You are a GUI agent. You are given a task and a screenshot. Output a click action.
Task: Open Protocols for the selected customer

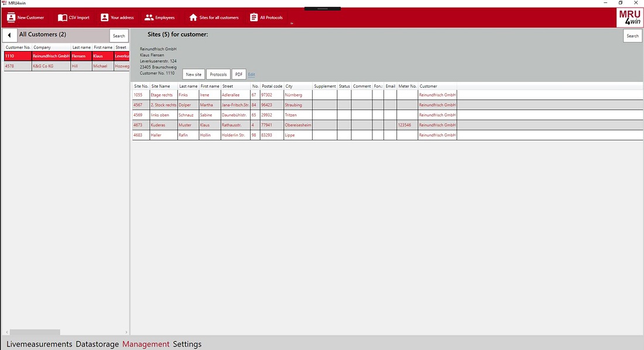tap(218, 74)
